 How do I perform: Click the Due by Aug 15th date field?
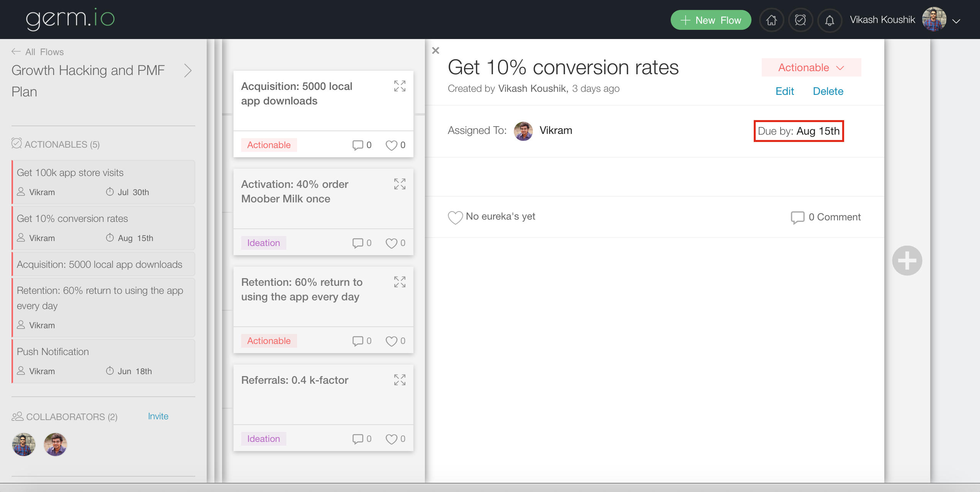[x=799, y=131]
